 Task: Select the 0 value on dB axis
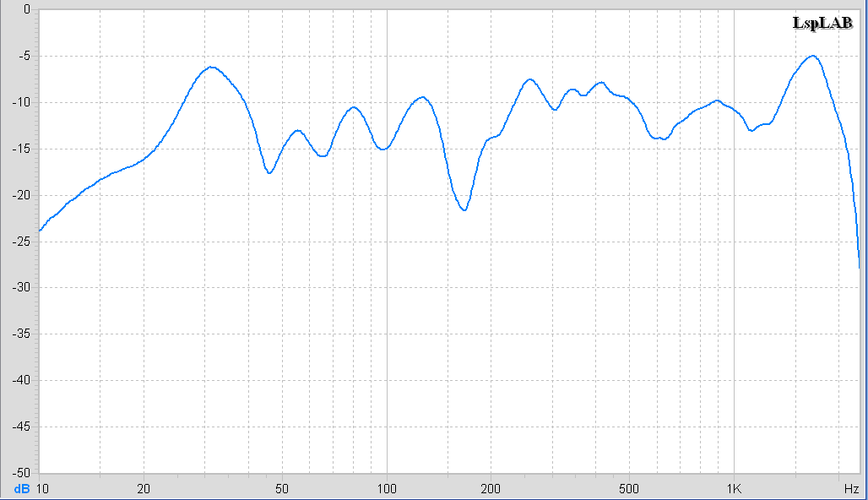tap(27, 10)
